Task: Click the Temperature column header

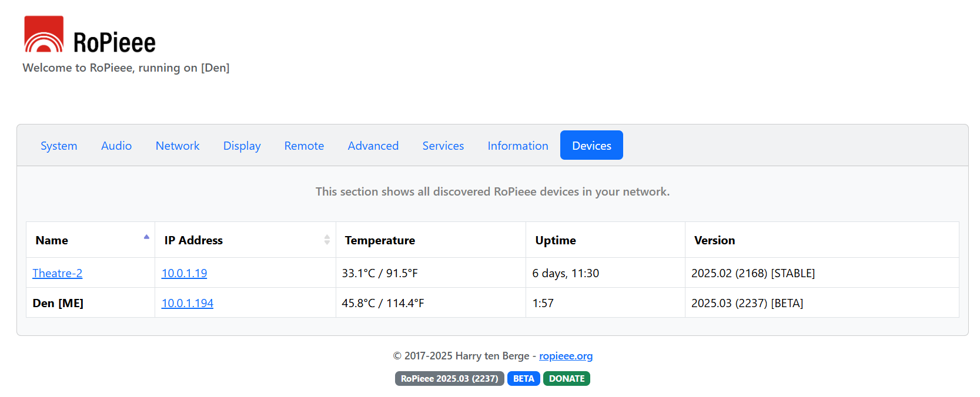Action: (x=431, y=240)
